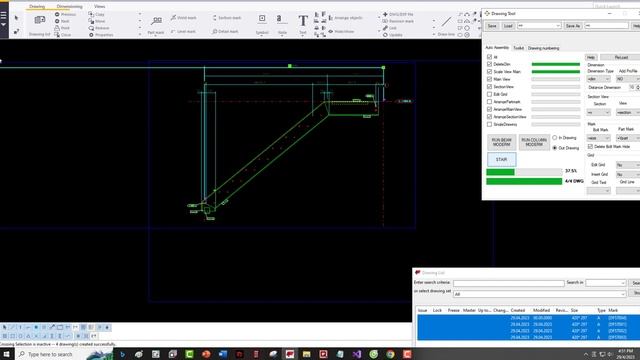Enable the SingleDrawing checkbox
Viewport: 640px width, 360px height.
click(x=489, y=124)
